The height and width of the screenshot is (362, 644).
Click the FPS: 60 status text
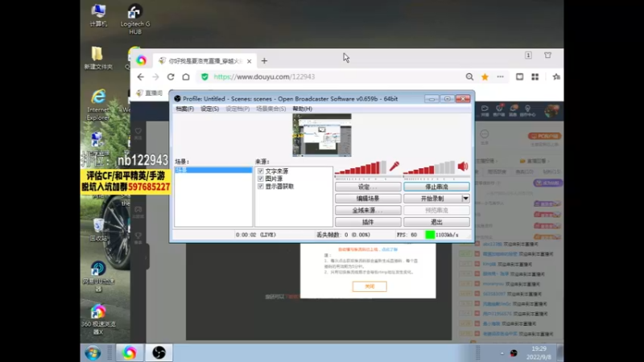coord(407,235)
